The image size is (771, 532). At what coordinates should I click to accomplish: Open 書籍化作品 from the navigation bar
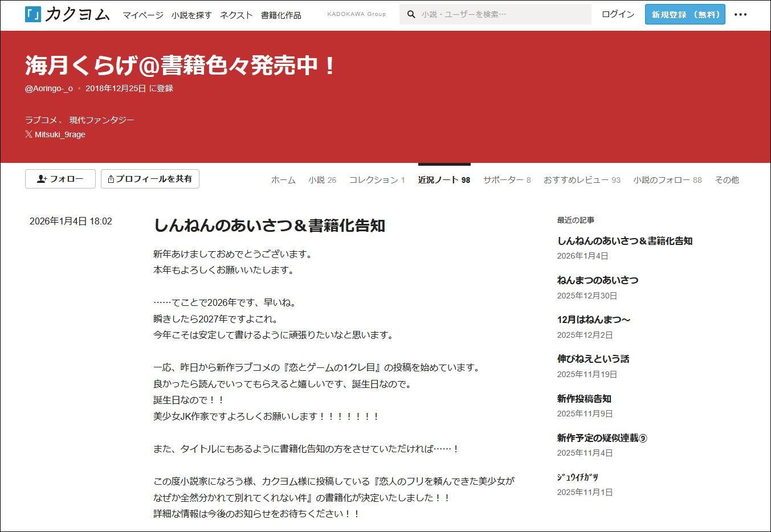pos(281,15)
